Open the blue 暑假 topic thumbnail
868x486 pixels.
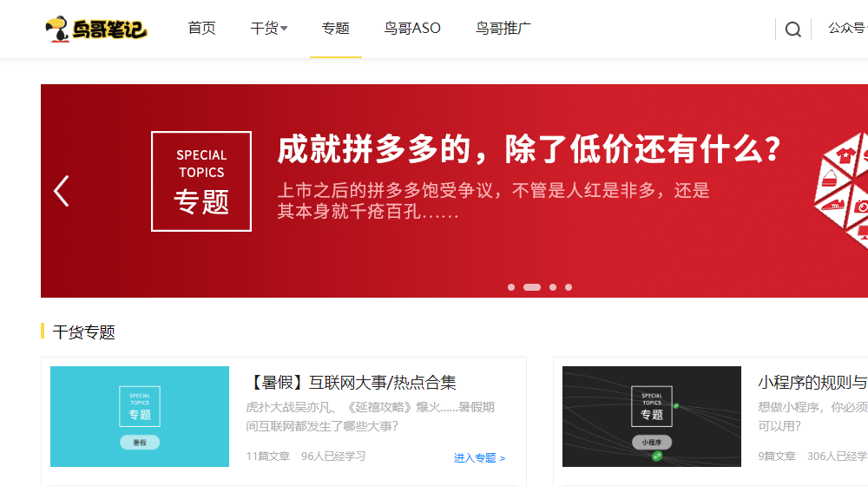140,417
